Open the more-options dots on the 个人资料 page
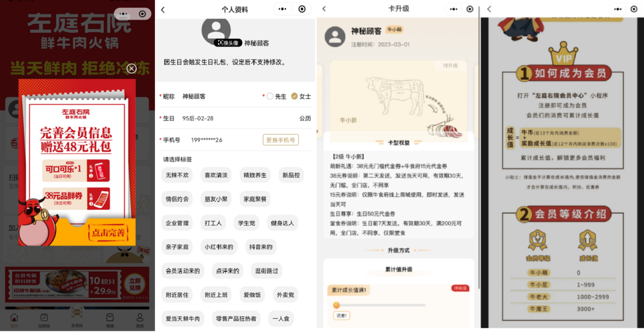 pos(282,9)
